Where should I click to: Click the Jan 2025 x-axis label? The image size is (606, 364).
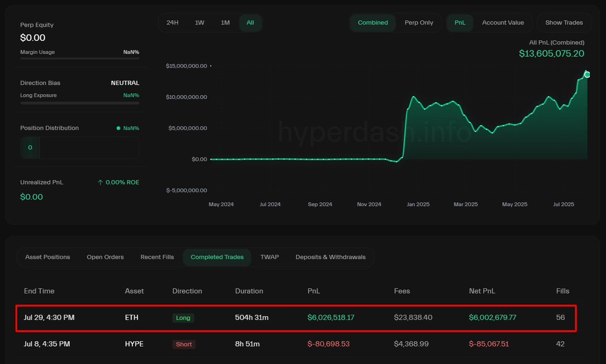click(418, 204)
